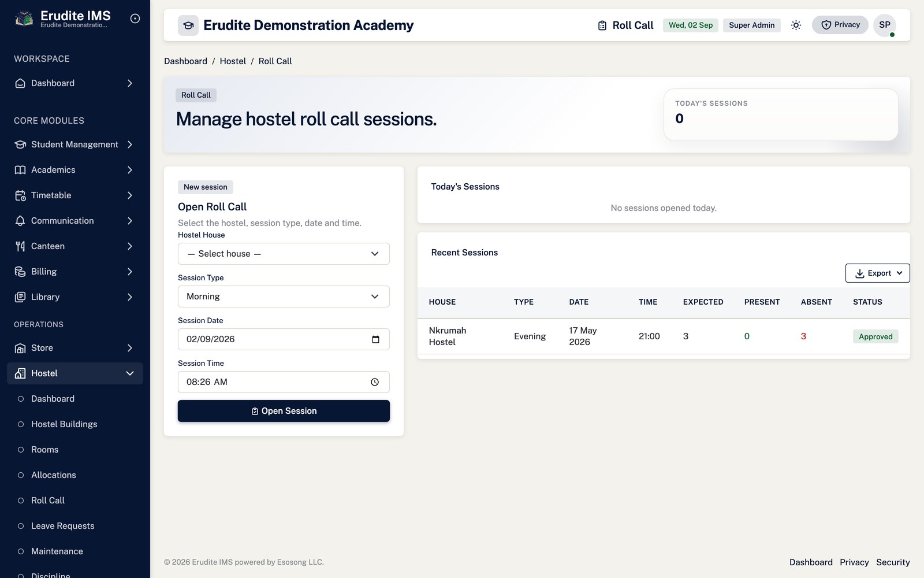Expand the Academics chevron
This screenshot has width=924, height=578.
[130, 170]
